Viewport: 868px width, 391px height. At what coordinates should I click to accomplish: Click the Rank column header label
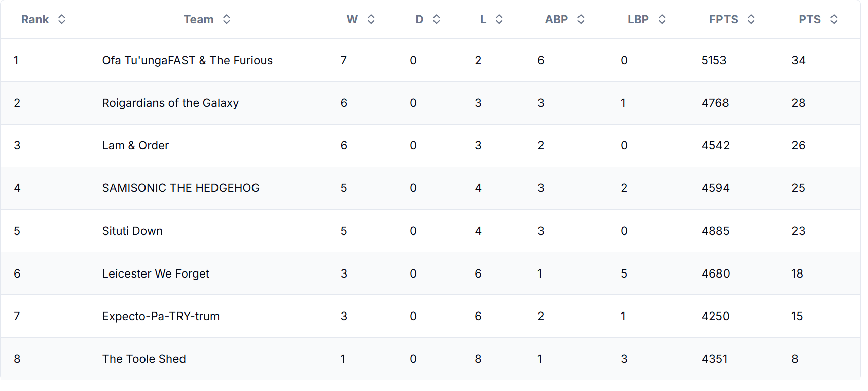pyautogui.click(x=35, y=19)
